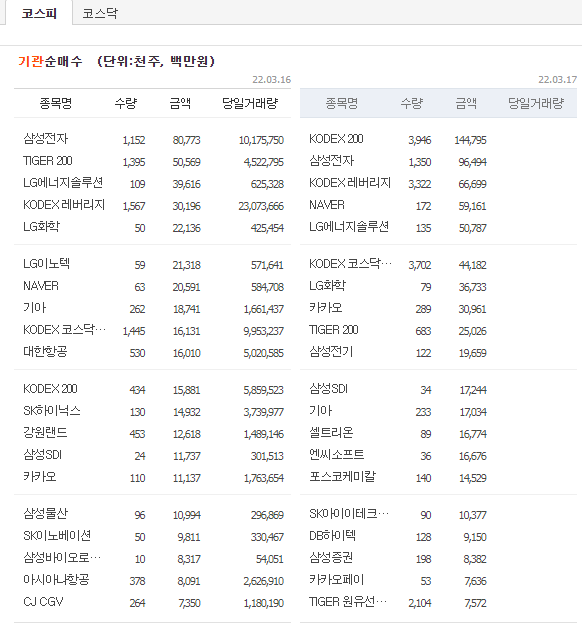Open 삼성증권 stock link

[x=331, y=558]
